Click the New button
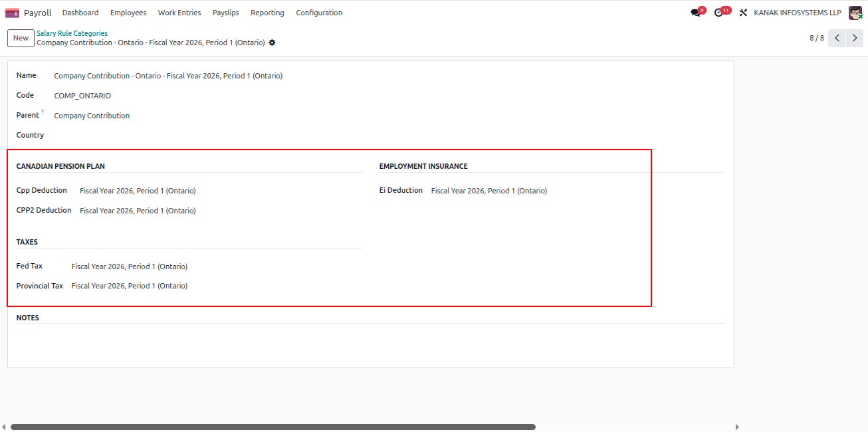This screenshot has height=432, width=868. (x=21, y=38)
